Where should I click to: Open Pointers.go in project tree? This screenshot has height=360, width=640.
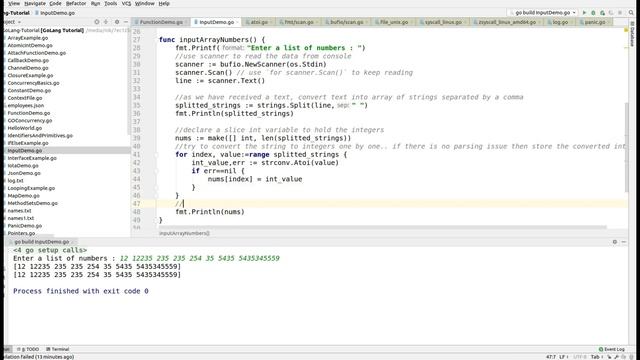21,233
